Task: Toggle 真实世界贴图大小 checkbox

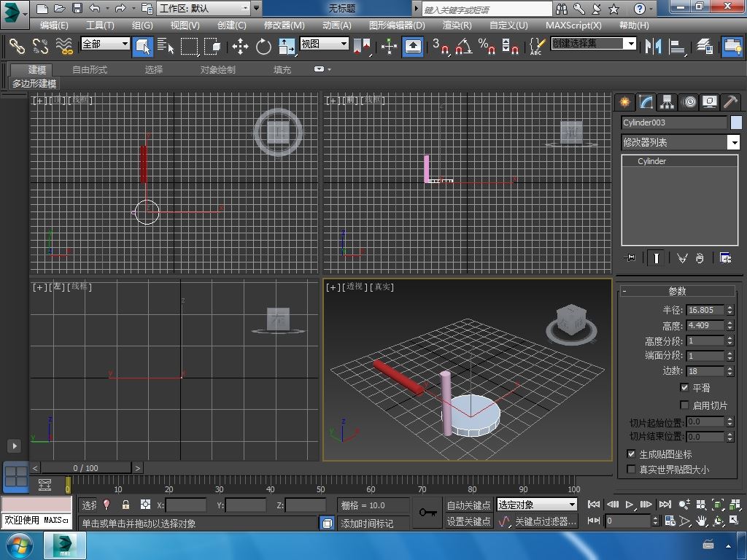Action: tap(632, 470)
